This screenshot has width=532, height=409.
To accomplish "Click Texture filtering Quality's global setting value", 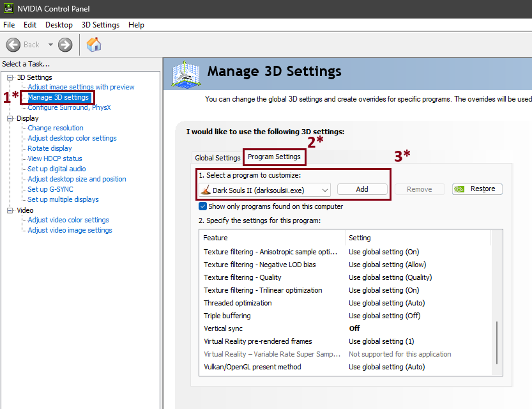I will coord(390,277).
